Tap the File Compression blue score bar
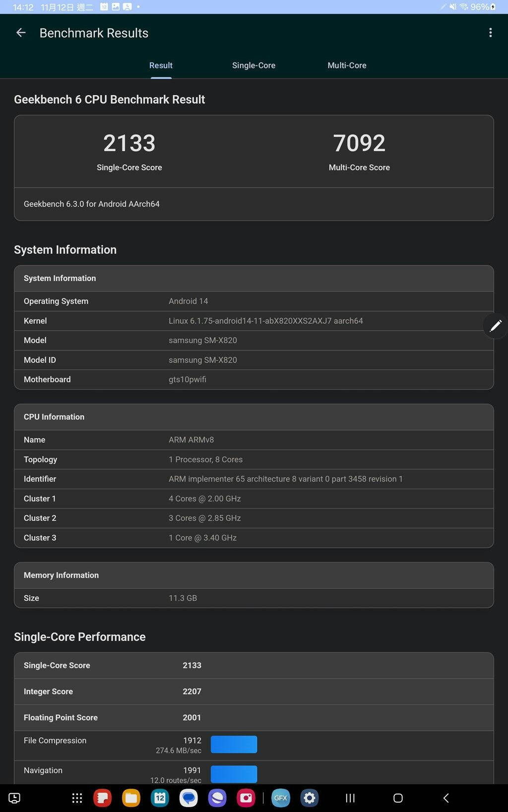The width and height of the screenshot is (508, 812). click(x=234, y=745)
